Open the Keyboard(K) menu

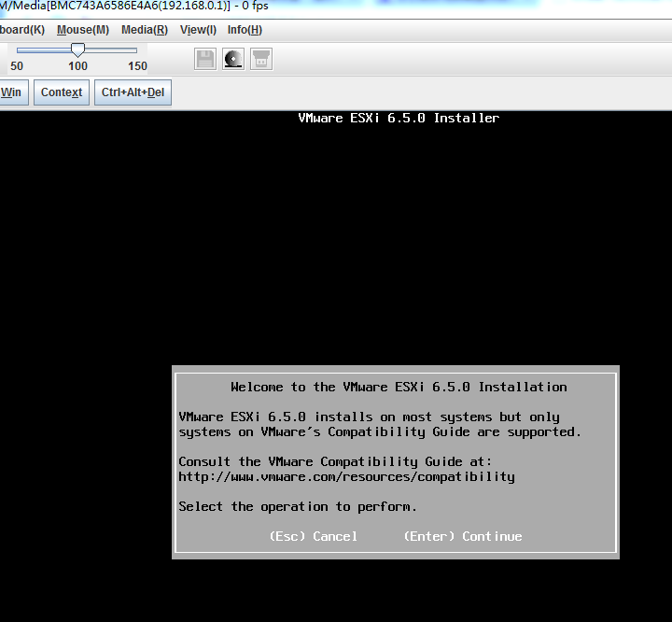22,30
